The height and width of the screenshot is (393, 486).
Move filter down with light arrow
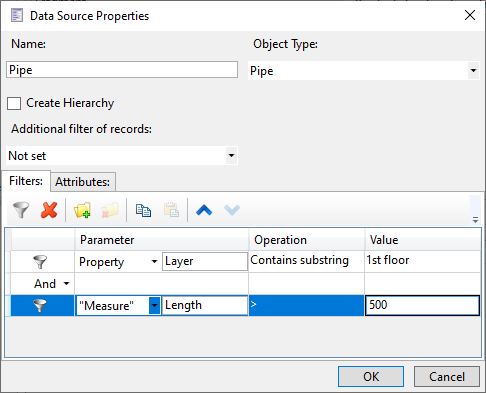tap(232, 210)
